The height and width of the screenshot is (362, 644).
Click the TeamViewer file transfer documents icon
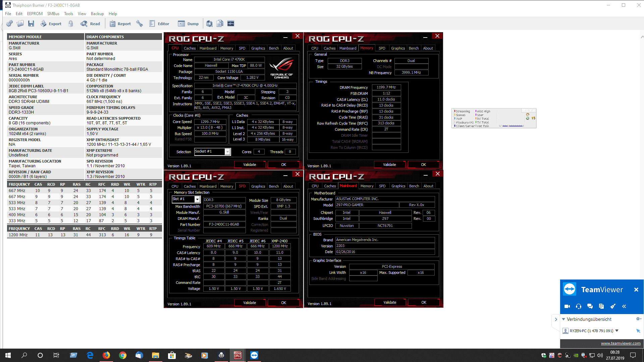pos(601,306)
